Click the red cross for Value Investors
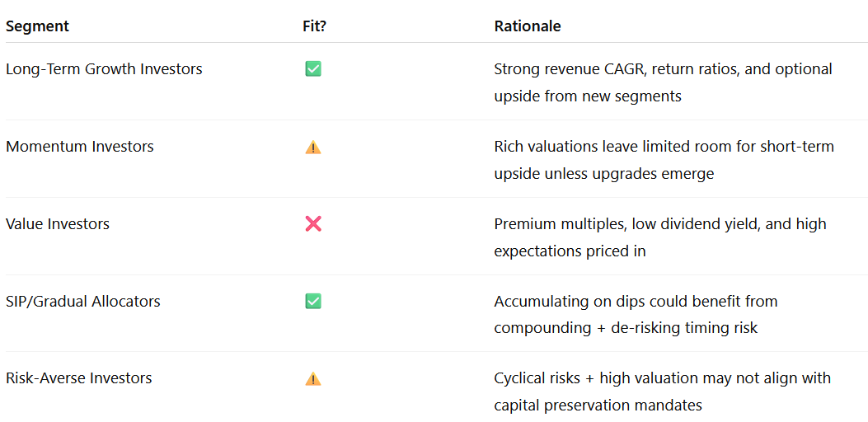This screenshot has height=422, width=868. click(x=313, y=224)
